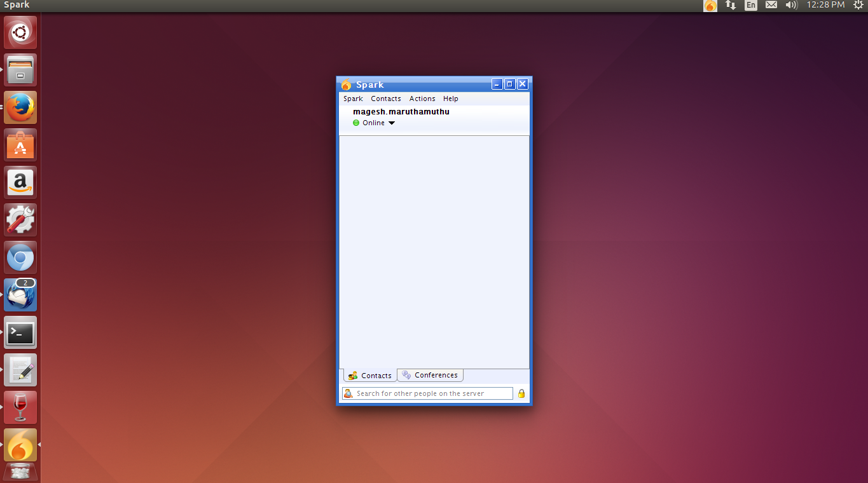Open the Spark menu in the menu bar

point(353,99)
